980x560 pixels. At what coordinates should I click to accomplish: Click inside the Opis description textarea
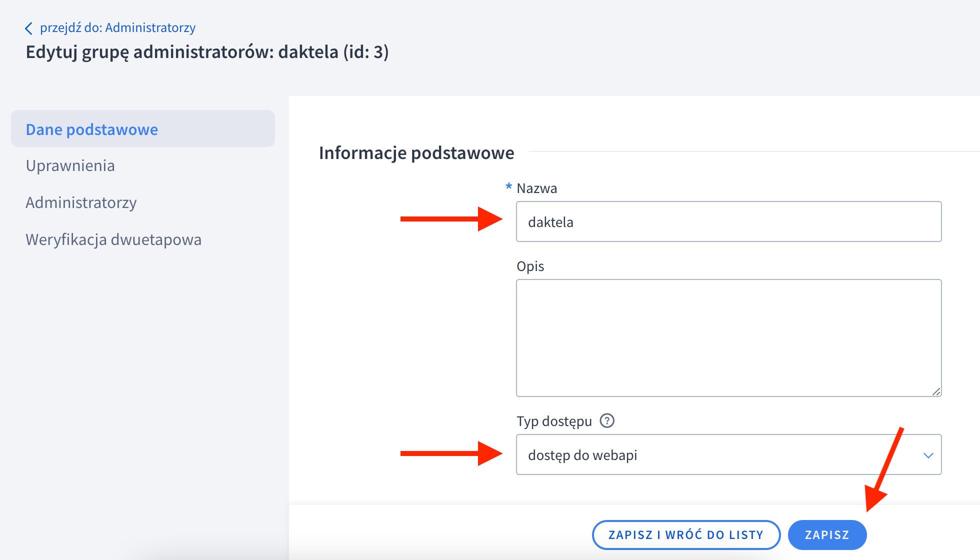tap(728, 338)
